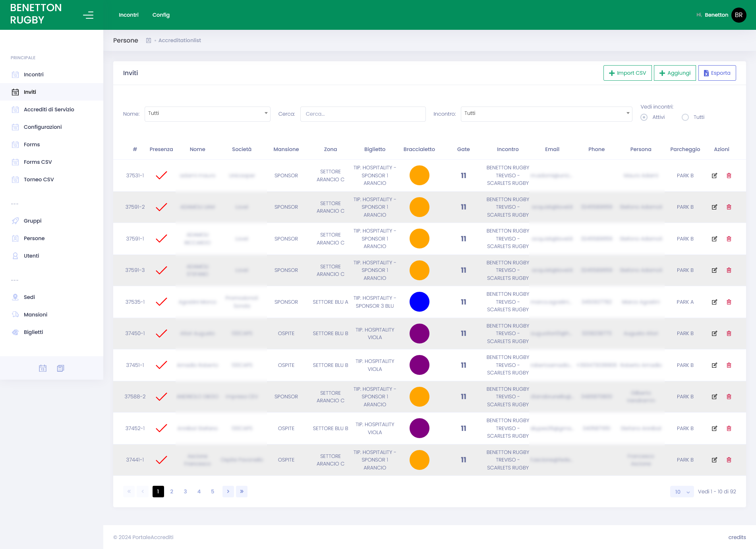This screenshot has height=549, width=756.
Task: Click trash icon for row 37591-2
Action: pos(729,207)
